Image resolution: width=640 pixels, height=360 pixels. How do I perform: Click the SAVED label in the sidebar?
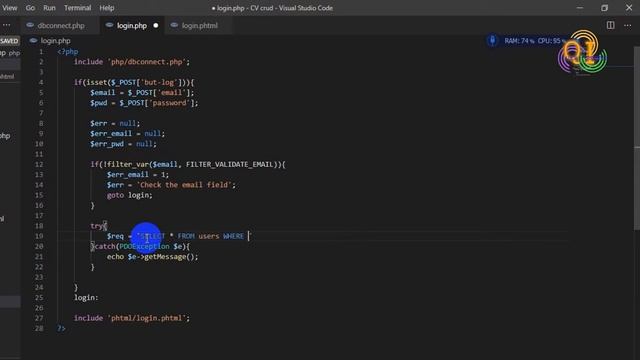point(9,41)
